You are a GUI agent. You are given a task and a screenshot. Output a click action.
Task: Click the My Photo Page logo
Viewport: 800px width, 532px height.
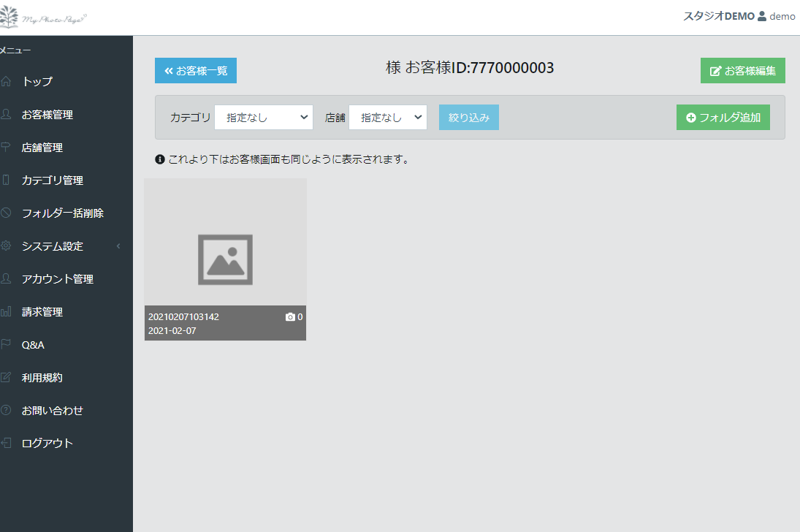tap(44, 16)
